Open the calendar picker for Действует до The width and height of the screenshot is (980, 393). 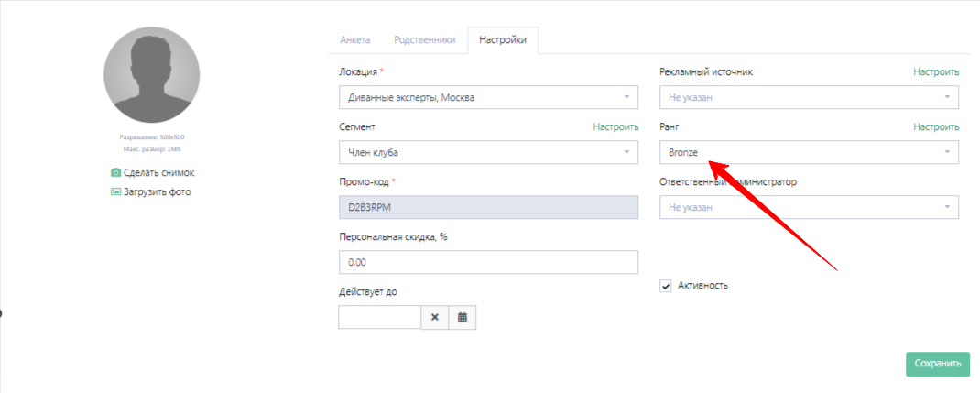463,317
